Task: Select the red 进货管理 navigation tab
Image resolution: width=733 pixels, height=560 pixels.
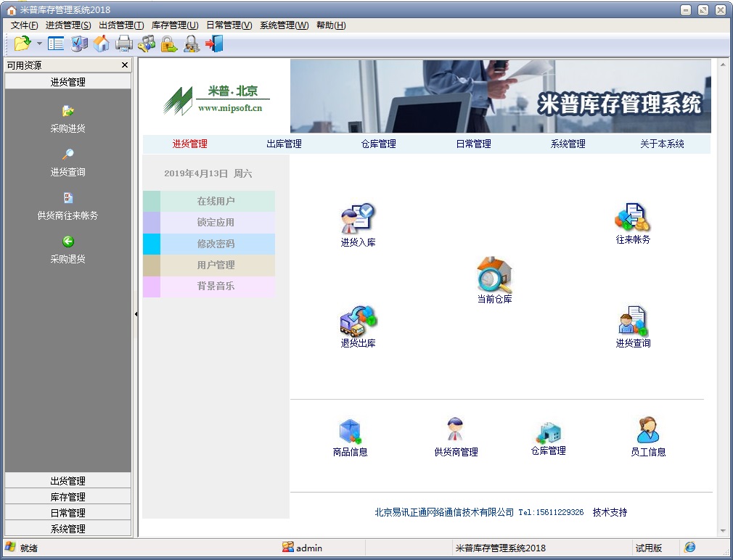Action: [x=190, y=144]
